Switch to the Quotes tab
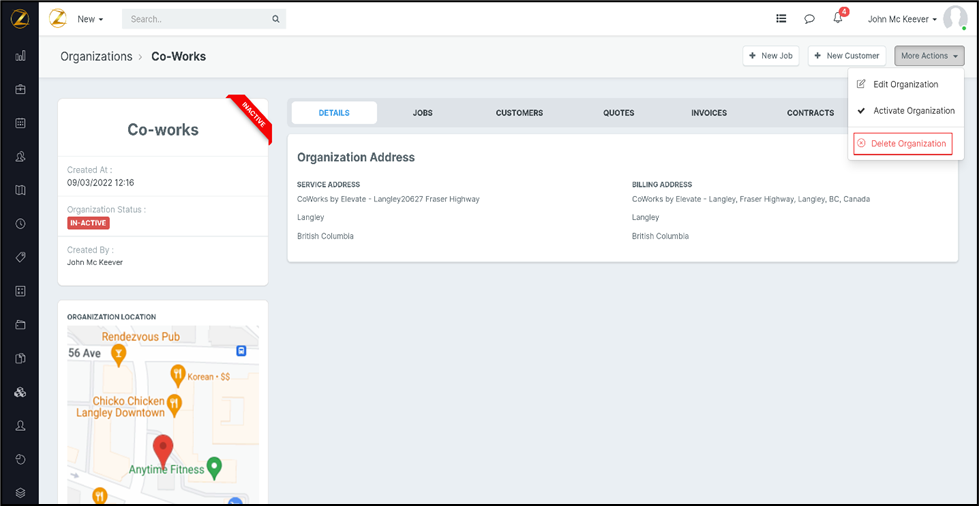 click(x=619, y=113)
